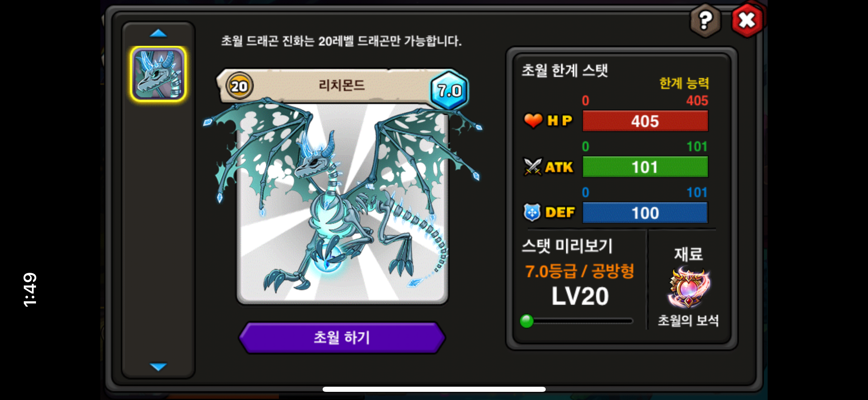Click the 리치몬드 name banner
The image size is (868, 400).
pos(342,85)
